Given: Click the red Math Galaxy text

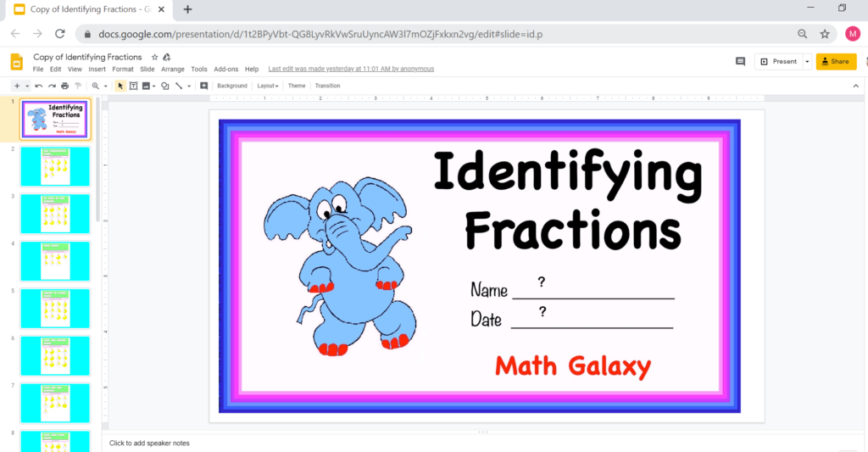Looking at the screenshot, I should (x=573, y=366).
